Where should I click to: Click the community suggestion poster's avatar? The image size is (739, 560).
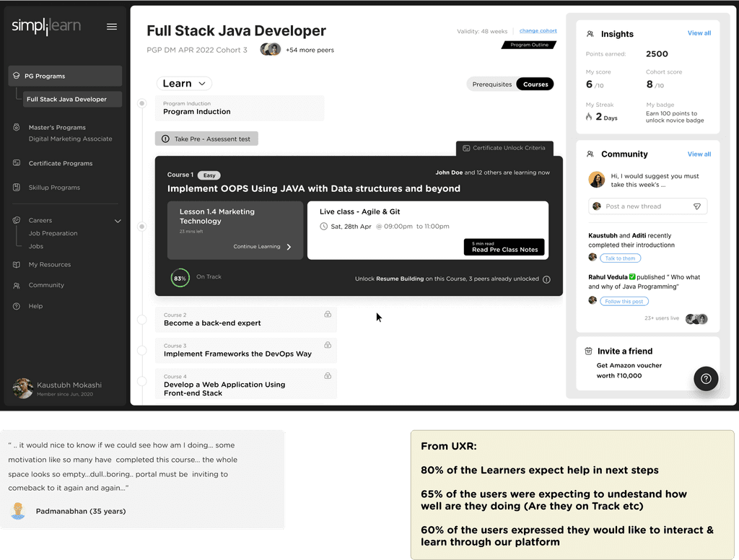(x=597, y=180)
